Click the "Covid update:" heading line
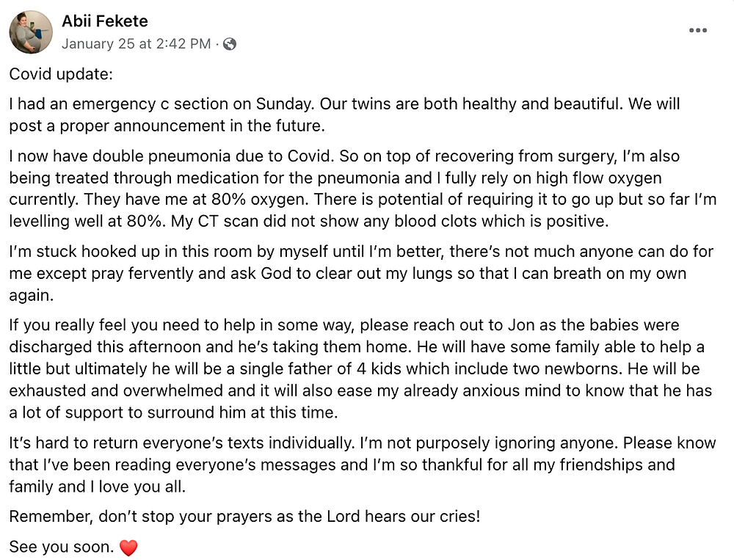The image size is (734, 560). pos(61,74)
